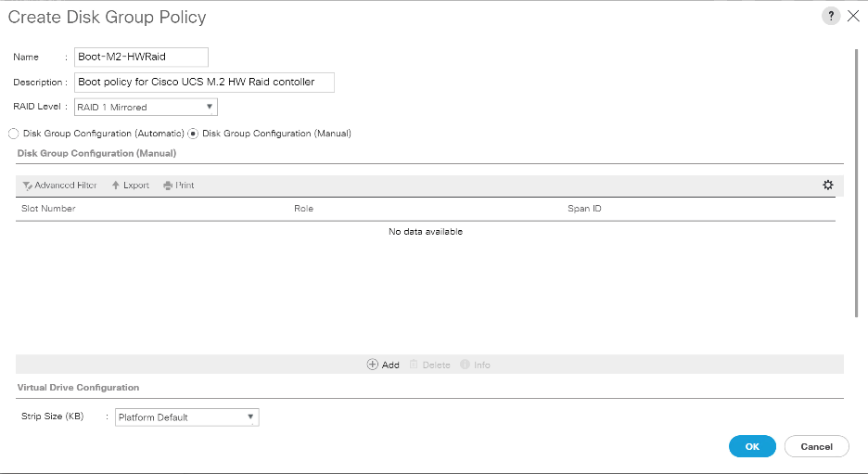Image resolution: width=868 pixels, height=474 pixels.
Task: Close the Create Disk Group Policy dialog
Action: pos(853,16)
